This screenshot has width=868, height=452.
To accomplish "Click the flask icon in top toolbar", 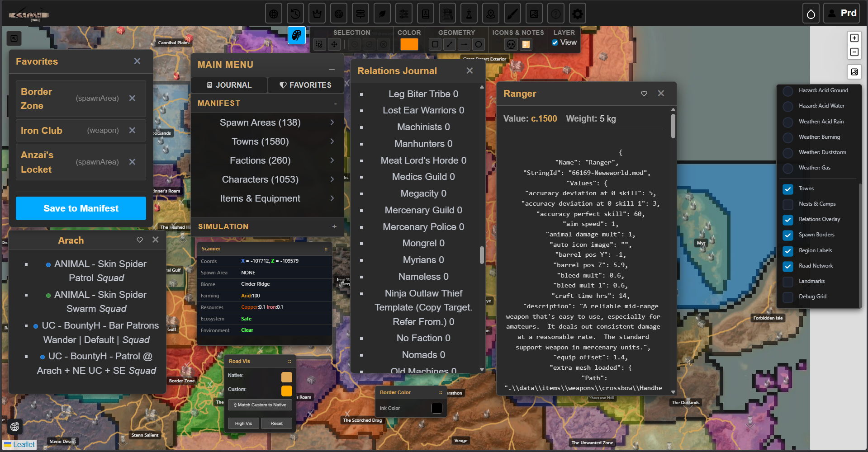I will point(469,14).
